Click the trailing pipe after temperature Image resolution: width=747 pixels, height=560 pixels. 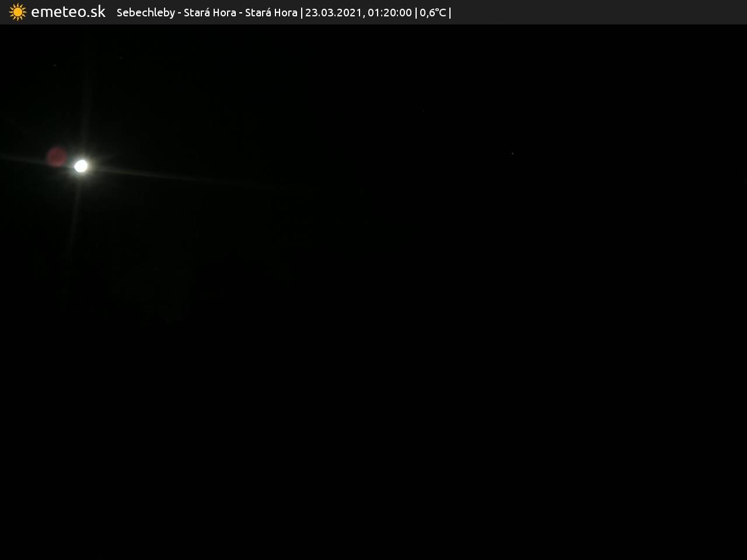450,13
